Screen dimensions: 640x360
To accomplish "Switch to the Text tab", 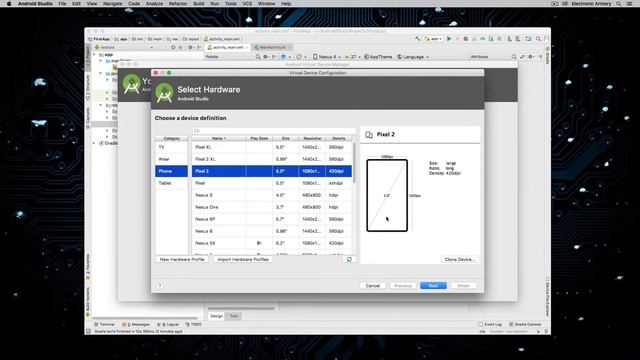I will [234, 316].
